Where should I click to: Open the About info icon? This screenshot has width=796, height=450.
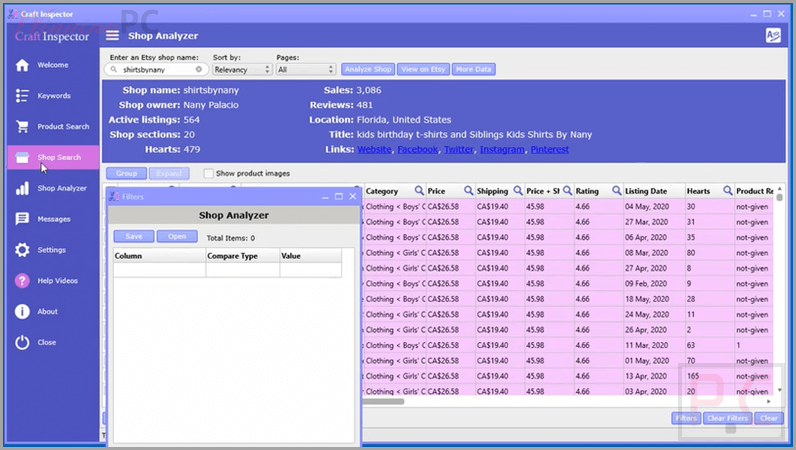point(22,311)
